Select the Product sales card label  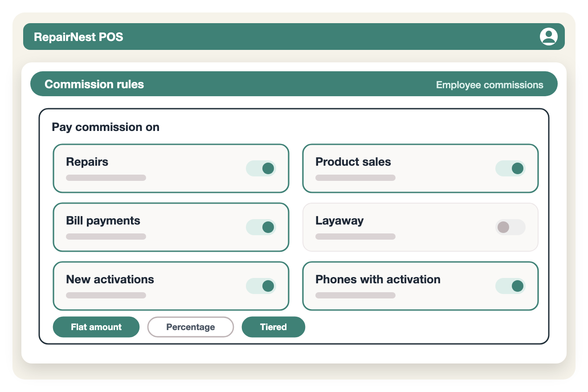[x=353, y=162]
